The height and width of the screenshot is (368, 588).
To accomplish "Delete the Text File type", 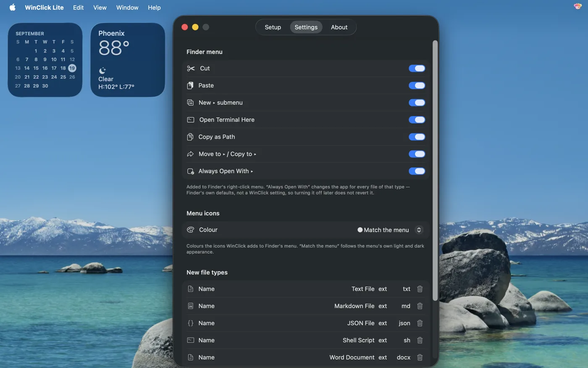I will [420, 289].
